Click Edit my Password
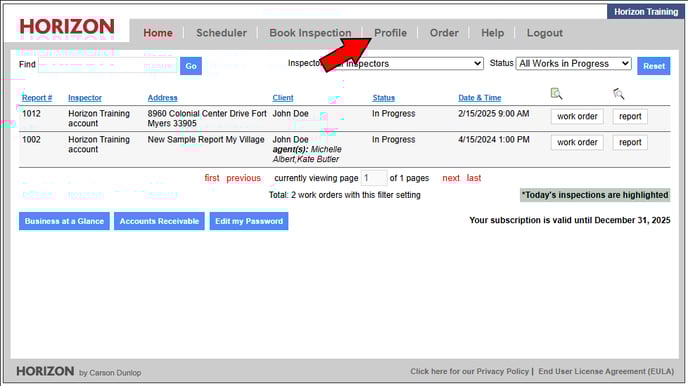The height and width of the screenshot is (386, 688). 249,221
